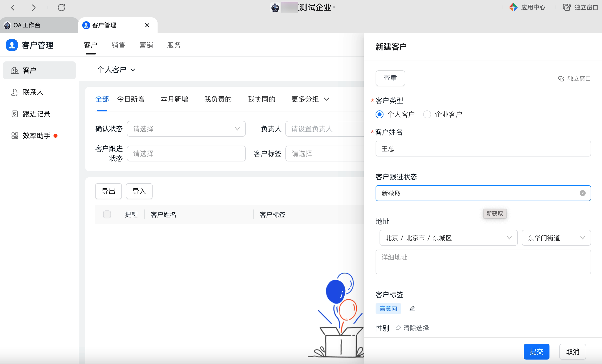Switch to the 本月新增 filter tab
The image size is (602, 364).
pos(174,99)
